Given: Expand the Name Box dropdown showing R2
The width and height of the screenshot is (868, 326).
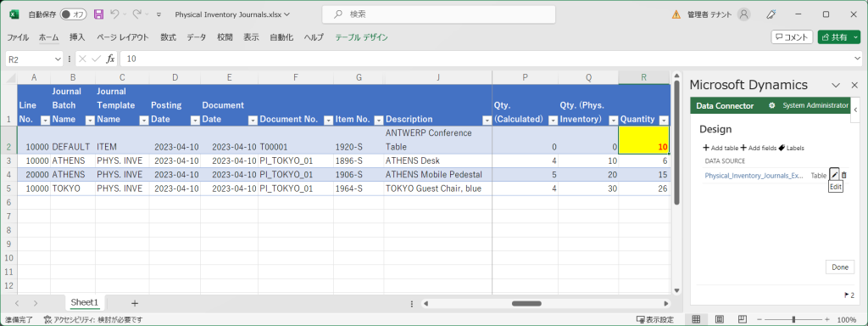Looking at the screenshot, I should (x=58, y=59).
